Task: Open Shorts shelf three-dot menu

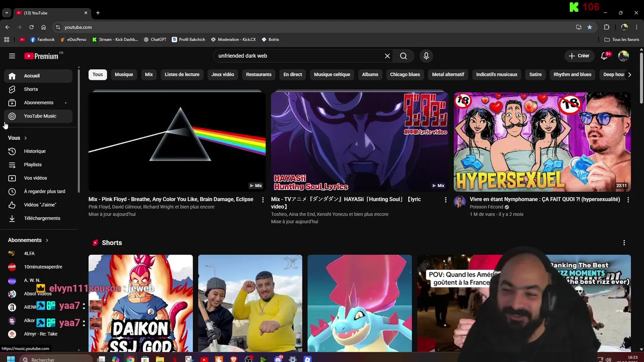Action: point(624,243)
